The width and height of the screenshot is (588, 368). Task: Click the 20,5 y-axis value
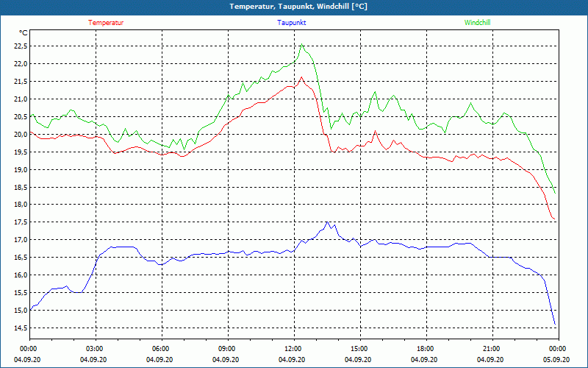[21, 117]
